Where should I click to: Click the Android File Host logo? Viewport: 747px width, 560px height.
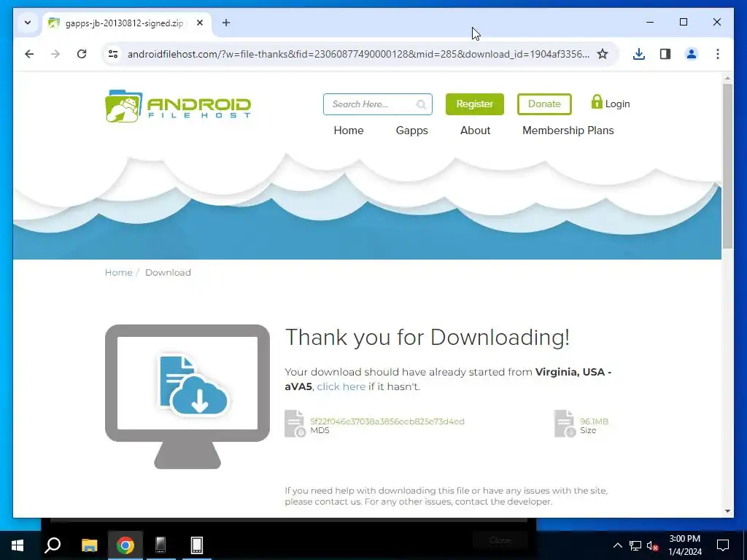[178, 106]
